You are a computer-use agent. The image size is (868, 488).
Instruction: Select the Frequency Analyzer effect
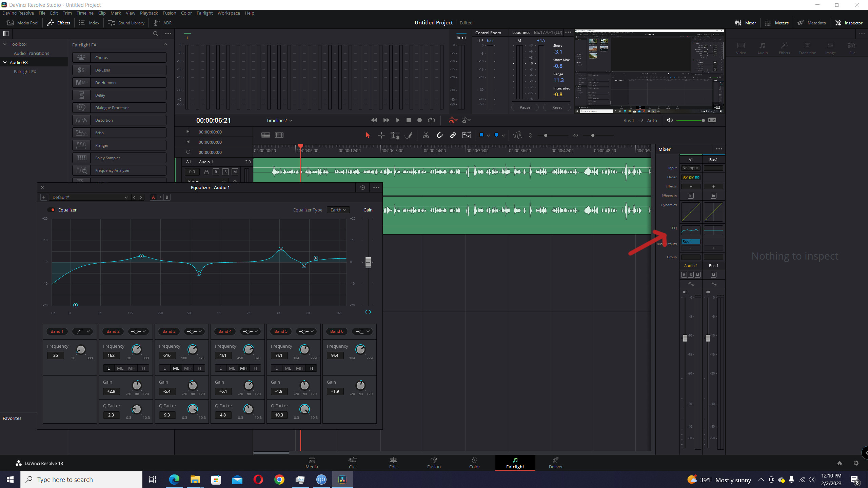click(x=119, y=170)
